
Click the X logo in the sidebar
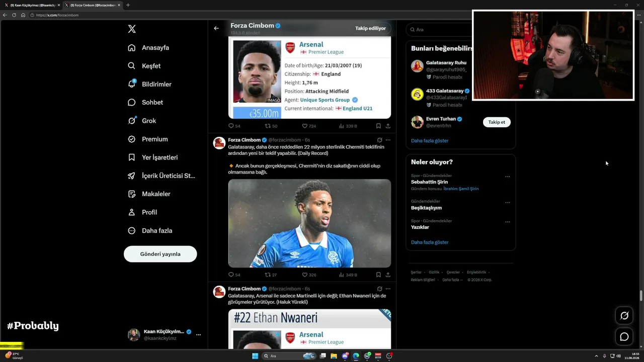click(x=132, y=29)
